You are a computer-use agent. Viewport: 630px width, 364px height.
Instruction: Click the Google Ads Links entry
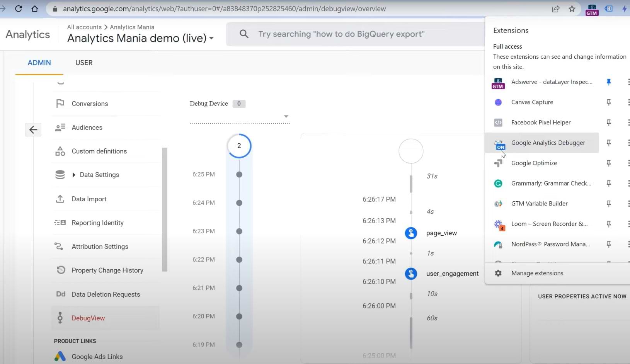coord(97,356)
